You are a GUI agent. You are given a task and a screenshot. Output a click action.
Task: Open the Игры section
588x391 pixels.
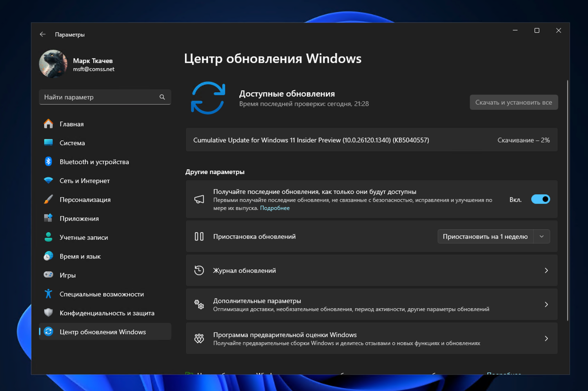tap(105, 275)
